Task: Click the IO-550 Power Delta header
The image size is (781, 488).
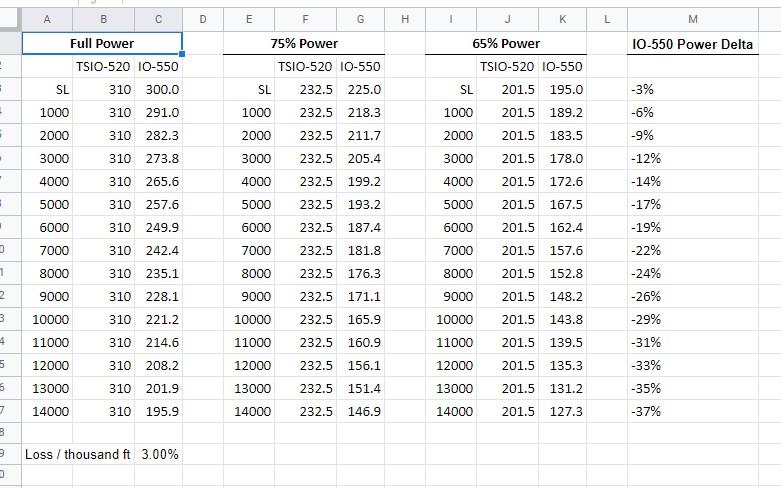Action: tap(693, 43)
